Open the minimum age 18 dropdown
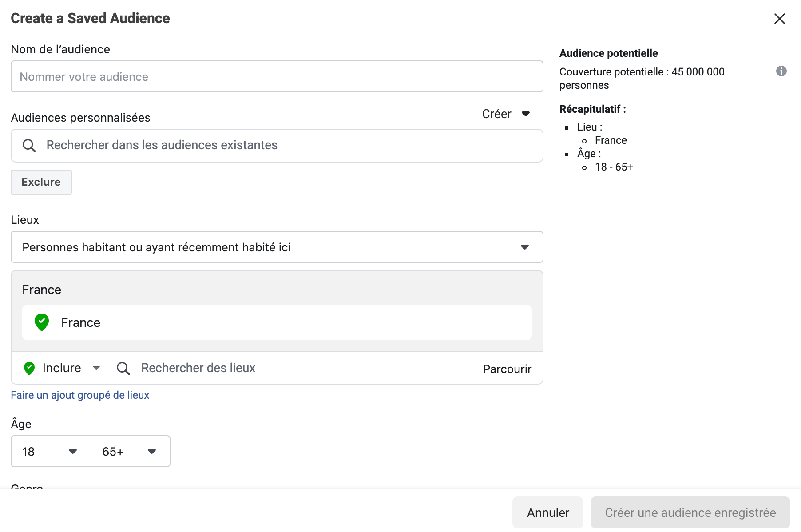Viewport: 801px width, 532px height. coord(51,451)
